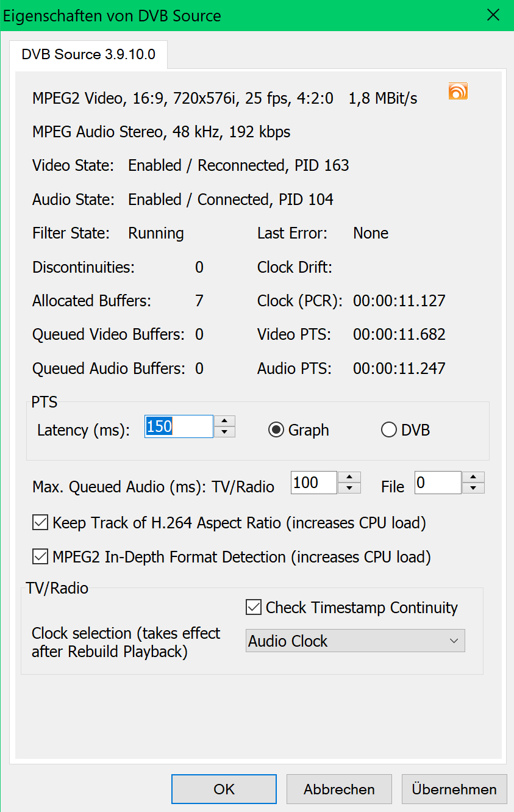Uncheck Check Timestamp Continuity option

tap(254, 608)
